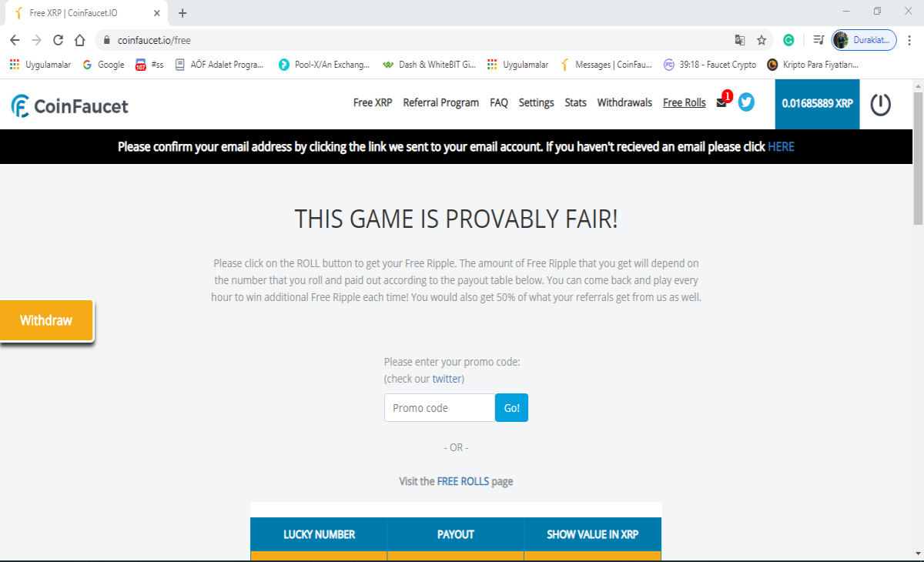Submit promo code with Go! button
The height and width of the screenshot is (562, 924).
click(x=512, y=408)
